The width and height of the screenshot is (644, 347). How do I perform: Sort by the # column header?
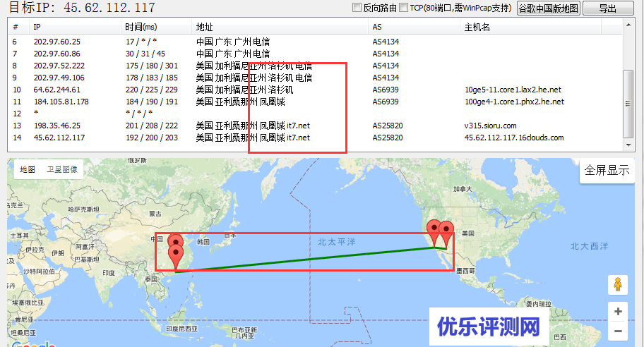[x=18, y=27]
